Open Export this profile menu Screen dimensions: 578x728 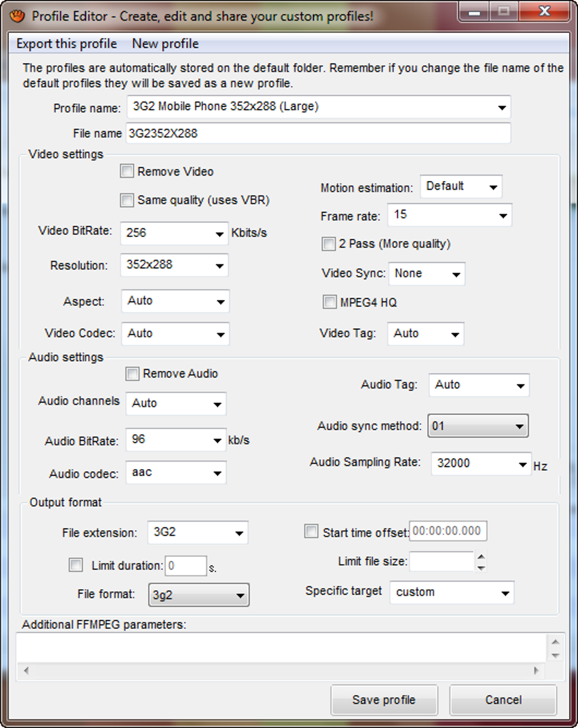tap(67, 44)
